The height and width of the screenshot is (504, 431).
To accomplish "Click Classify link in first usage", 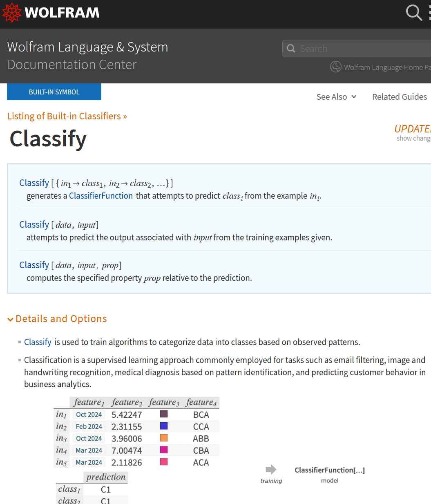I will coord(34,183).
